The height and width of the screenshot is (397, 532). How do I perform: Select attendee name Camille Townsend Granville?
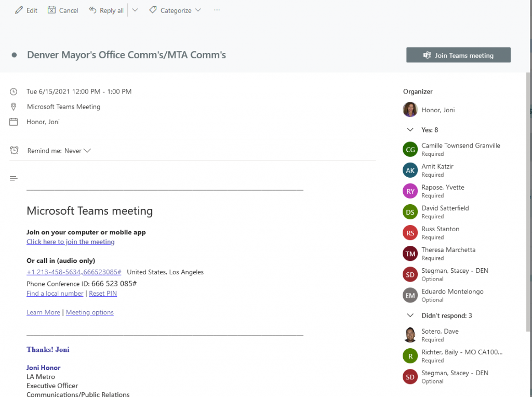point(461,145)
